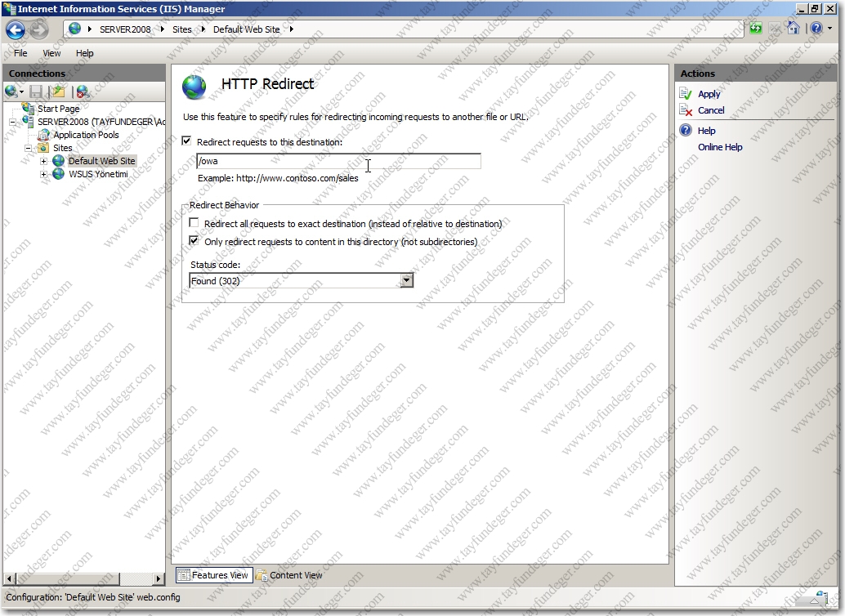Screen dimensions: 845x616
Task: Click the Features View tab icon
Action: coord(184,575)
